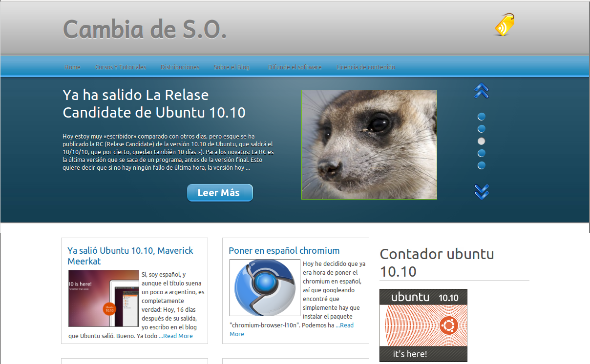Click Read More in chromium post
590x364 pixels.
click(x=292, y=329)
